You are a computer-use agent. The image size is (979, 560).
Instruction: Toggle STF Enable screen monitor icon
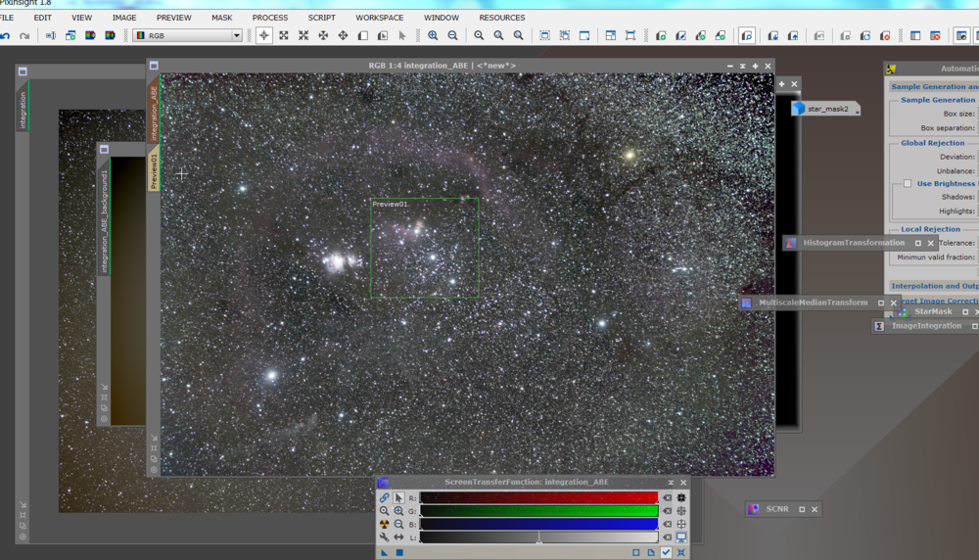681,537
